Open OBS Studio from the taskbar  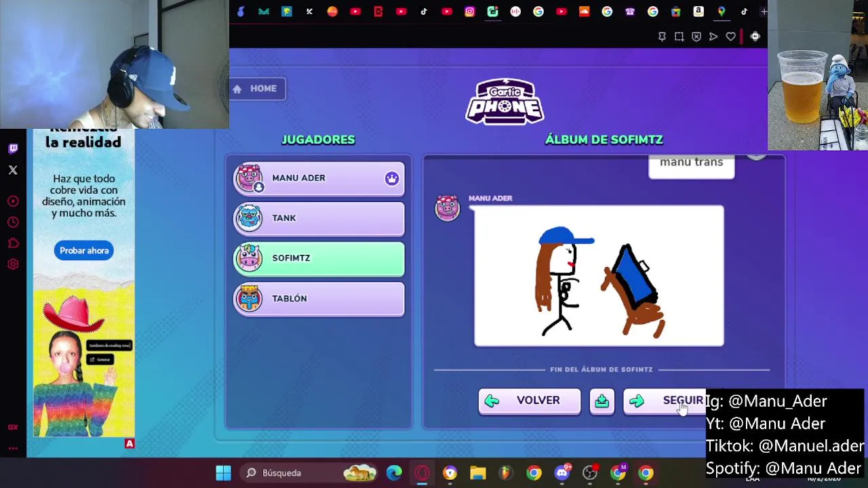coord(590,473)
